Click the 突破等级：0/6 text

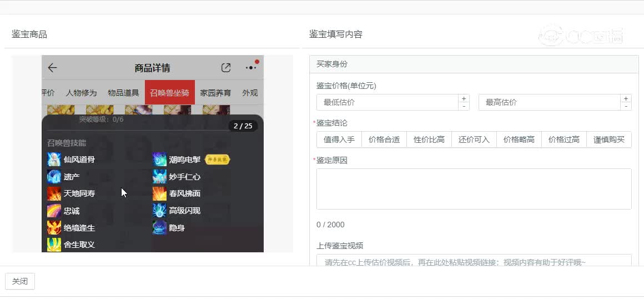pos(101,119)
